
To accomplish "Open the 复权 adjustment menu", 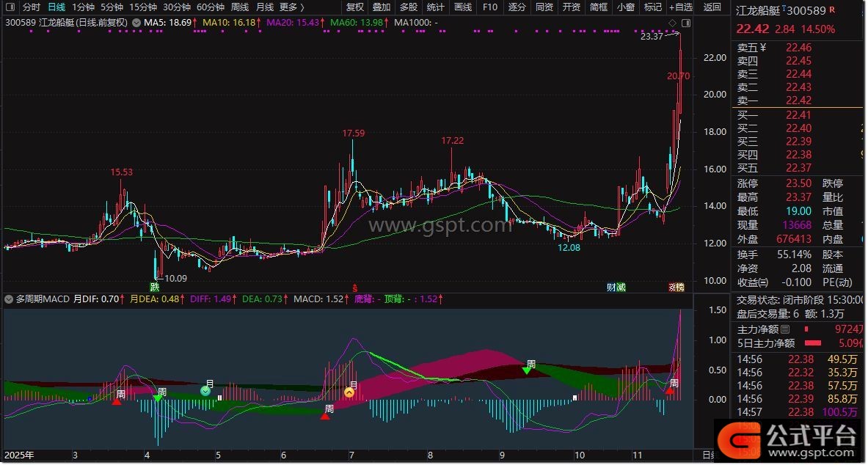I will (355, 7).
